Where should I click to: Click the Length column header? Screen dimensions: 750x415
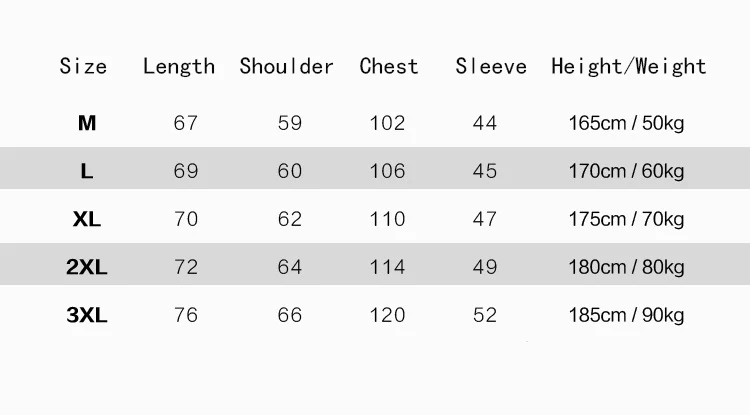[x=179, y=67]
